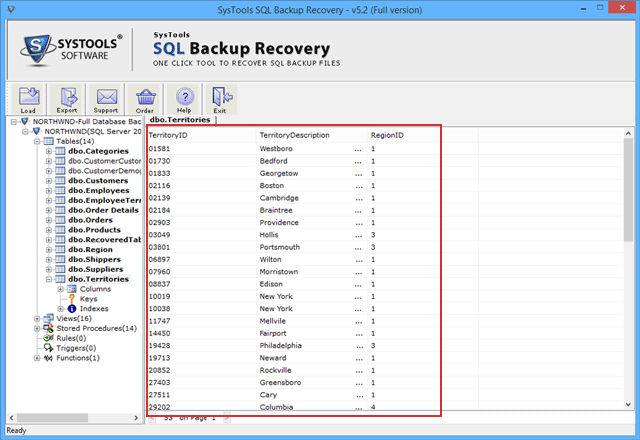Click the Columns icon under Territories
The width and height of the screenshot is (640, 440).
(71, 289)
